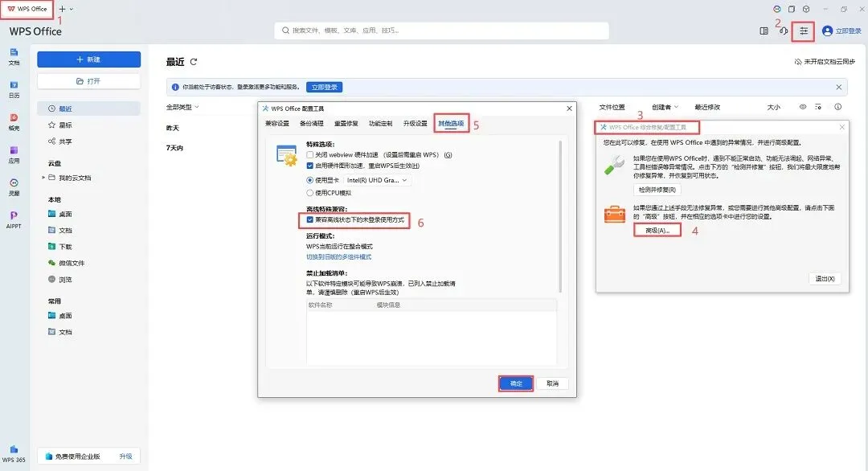The width and height of the screenshot is (868, 471).
Task: Open the 文档 section in the left icon rail
Action: pyautogui.click(x=14, y=56)
